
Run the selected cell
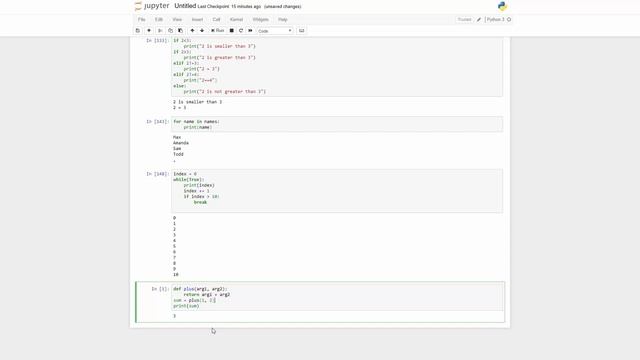218,31
